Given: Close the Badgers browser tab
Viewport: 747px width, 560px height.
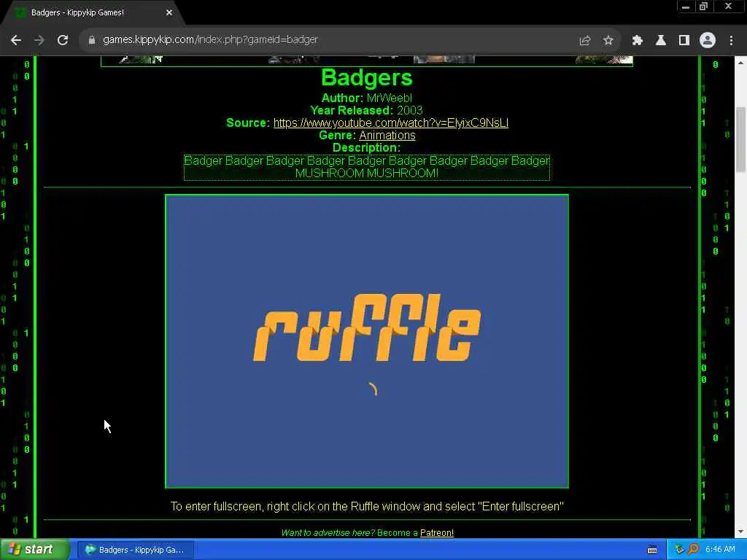Looking at the screenshot, I should tap(169, 13).
